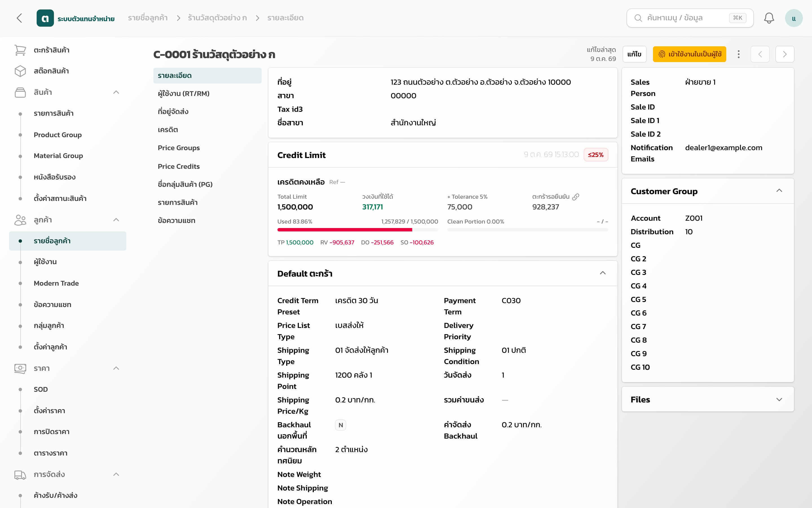
Task: Open สต๊อกสินค้า box icon in sidebar
Action: (20, 71)
